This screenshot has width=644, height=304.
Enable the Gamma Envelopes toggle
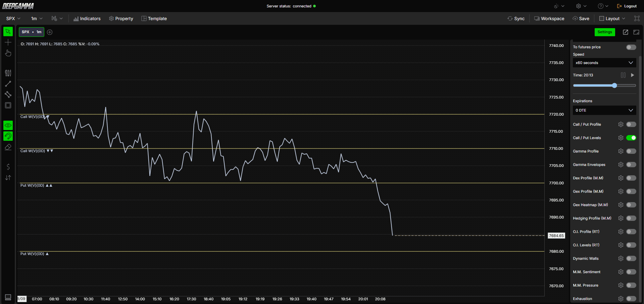point(631,165)
